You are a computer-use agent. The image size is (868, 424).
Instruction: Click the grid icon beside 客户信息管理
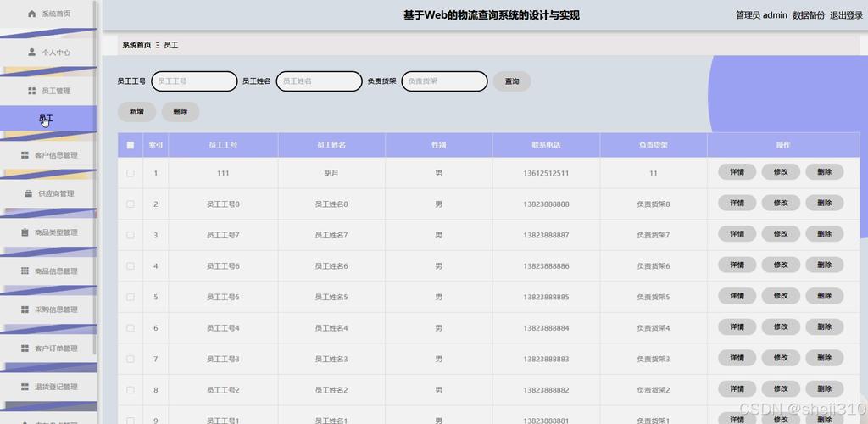(x=25, y=155)
